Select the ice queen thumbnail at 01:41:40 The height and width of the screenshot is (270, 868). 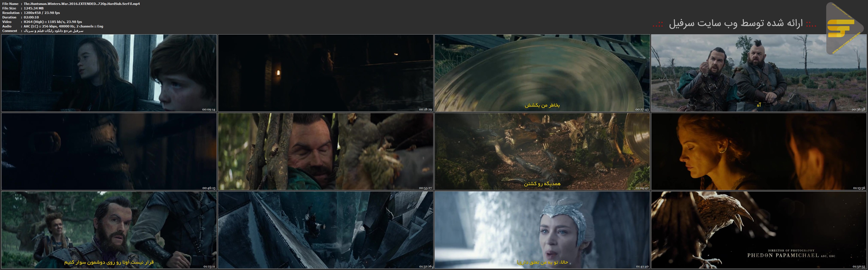tap(542, 230)
